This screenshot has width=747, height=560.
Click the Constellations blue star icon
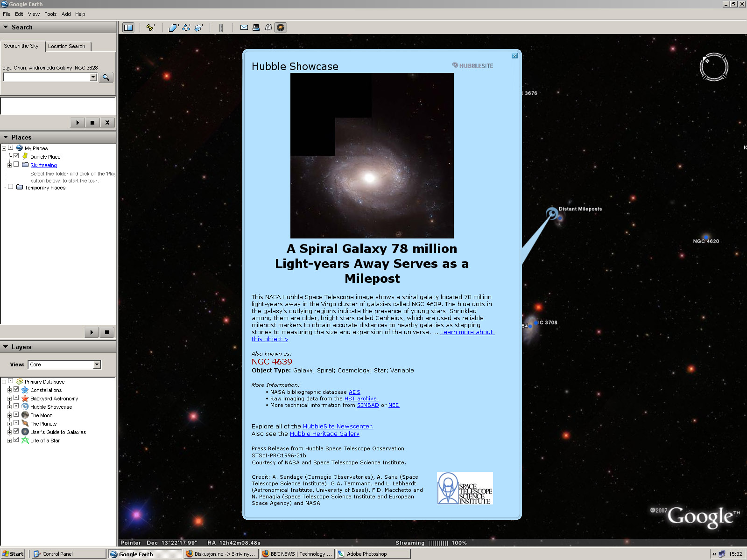[25, 390]
